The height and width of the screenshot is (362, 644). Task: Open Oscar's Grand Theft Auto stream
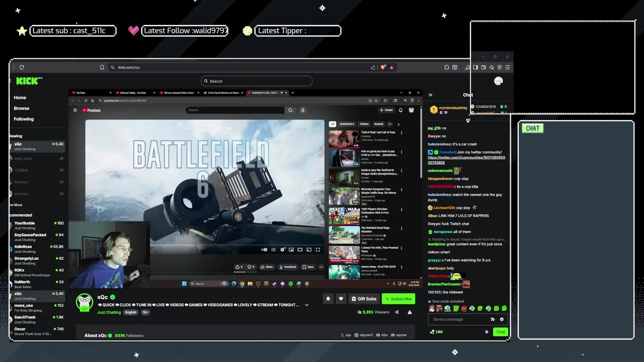pos(37,331)
